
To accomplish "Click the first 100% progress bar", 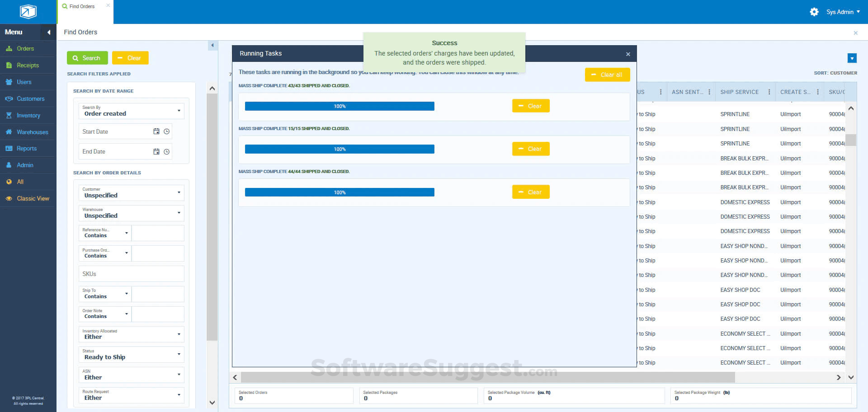I will (x=339, y=106).
